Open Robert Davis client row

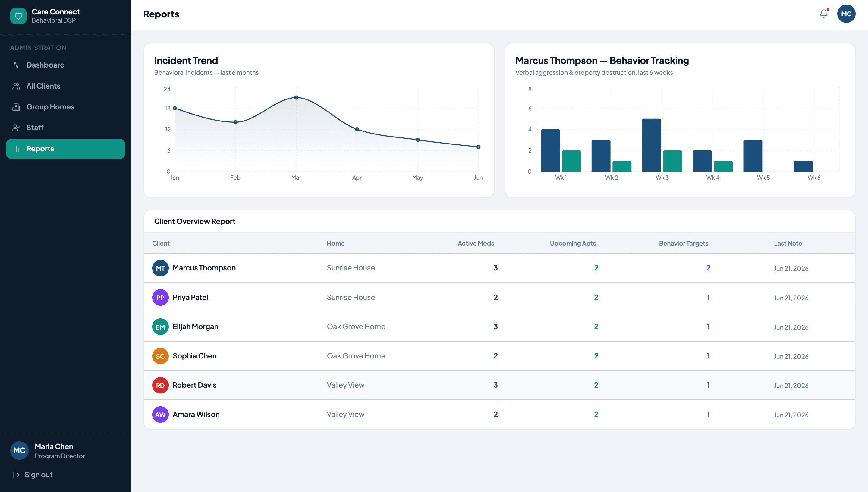[499, 385]
